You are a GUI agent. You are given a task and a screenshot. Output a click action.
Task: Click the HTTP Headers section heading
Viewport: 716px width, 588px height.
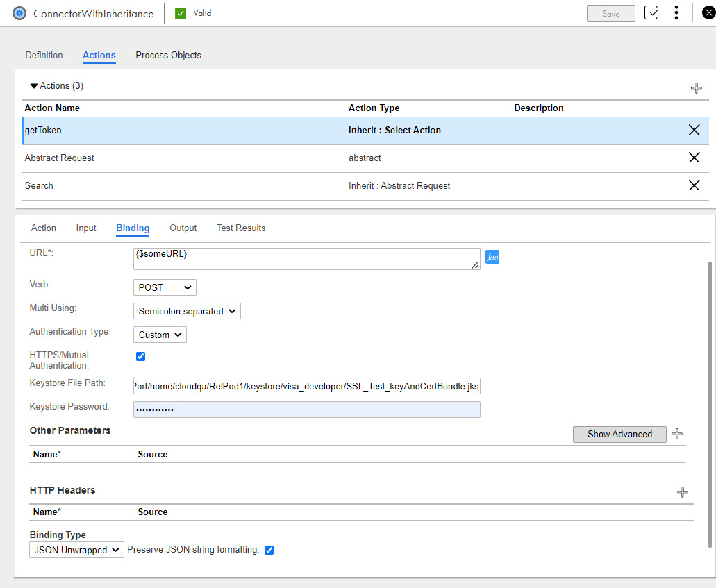(x=63, y=490)
